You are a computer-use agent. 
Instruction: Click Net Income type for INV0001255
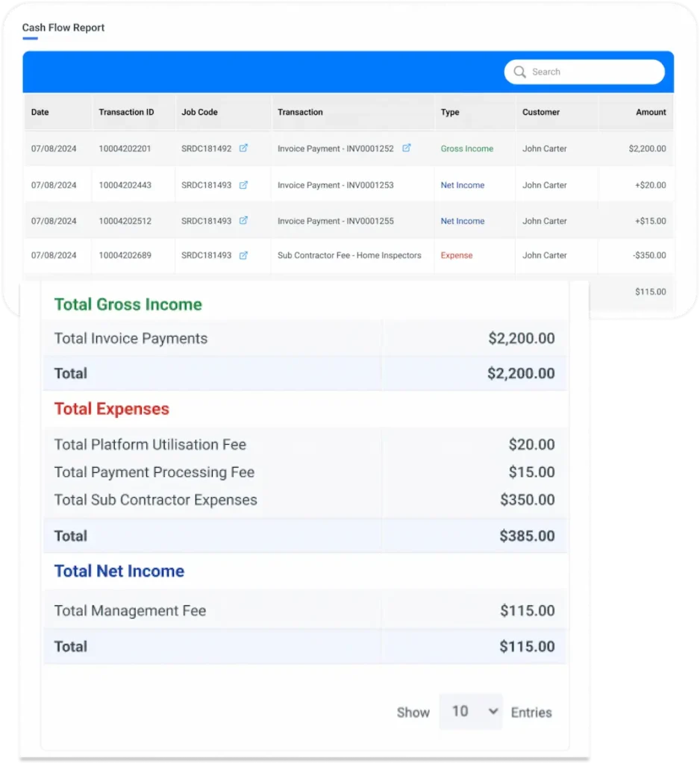tap(463, 221)
